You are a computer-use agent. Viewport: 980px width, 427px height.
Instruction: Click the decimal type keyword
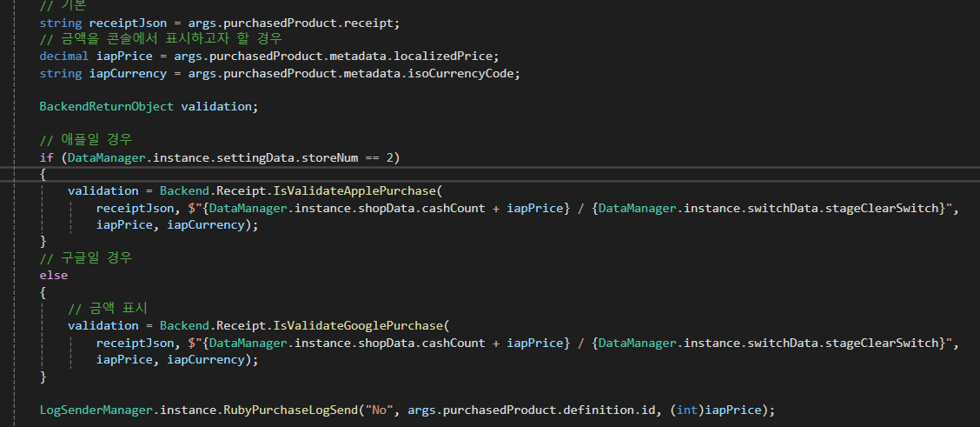pos(64,57)
